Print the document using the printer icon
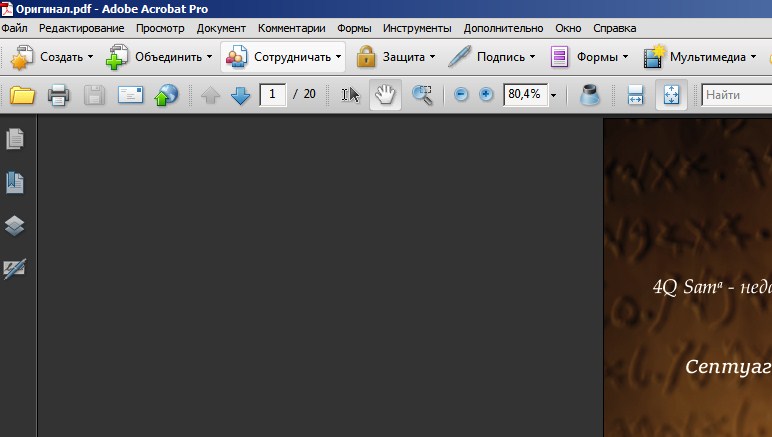The width and height of the screenshot is (772, 437). (58, 95)
